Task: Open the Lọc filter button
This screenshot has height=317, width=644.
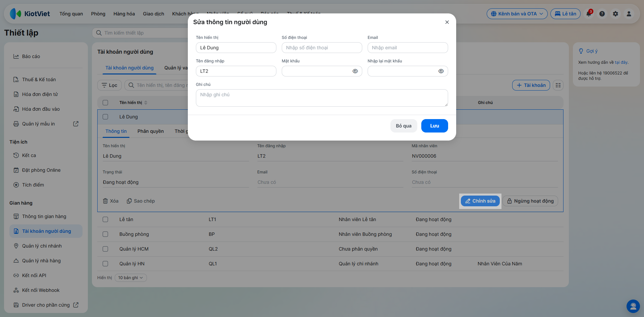Action: pyautogui.click(x=109, y=85)
